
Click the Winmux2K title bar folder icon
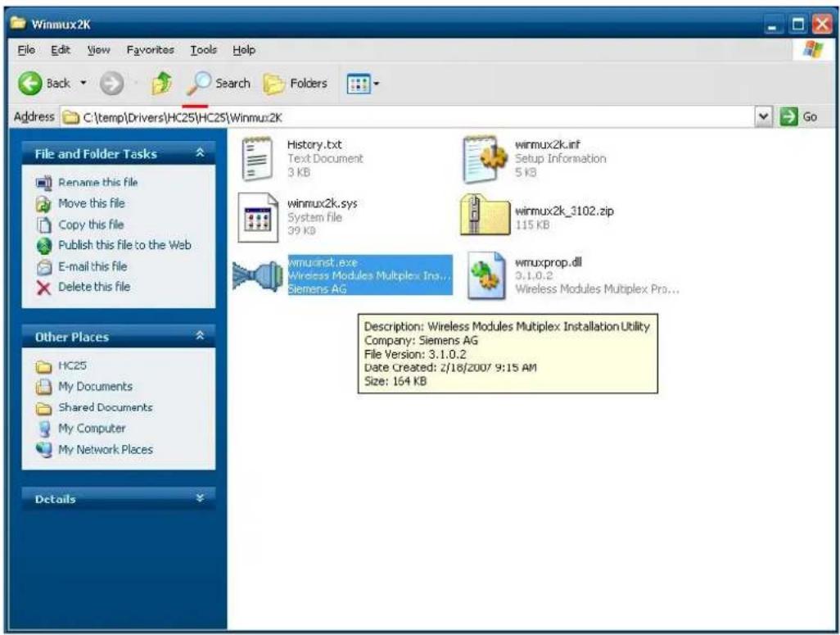[x=18, y=23]
